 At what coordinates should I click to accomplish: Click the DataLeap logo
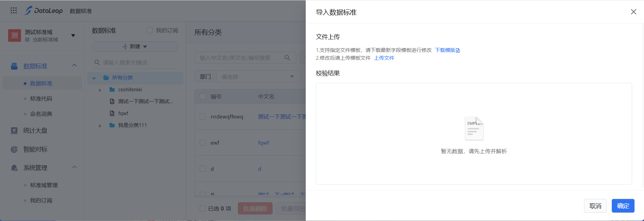(x=44, y=11)
